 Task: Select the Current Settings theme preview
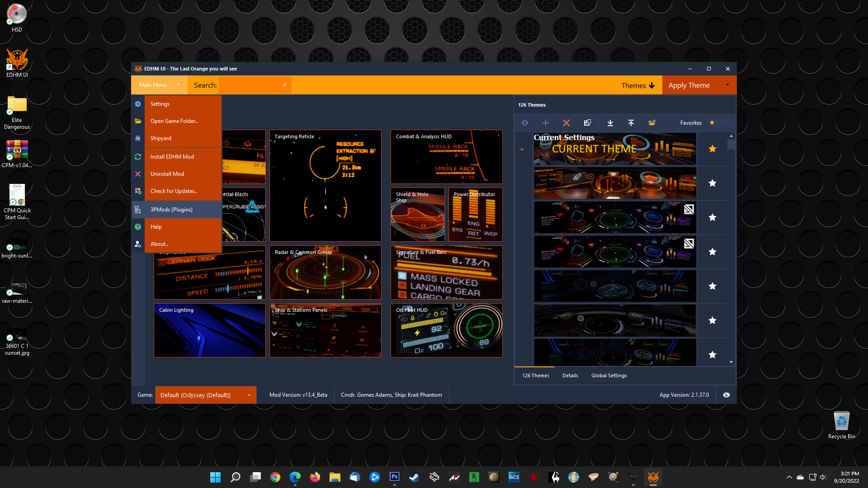(x=615, y=149)
